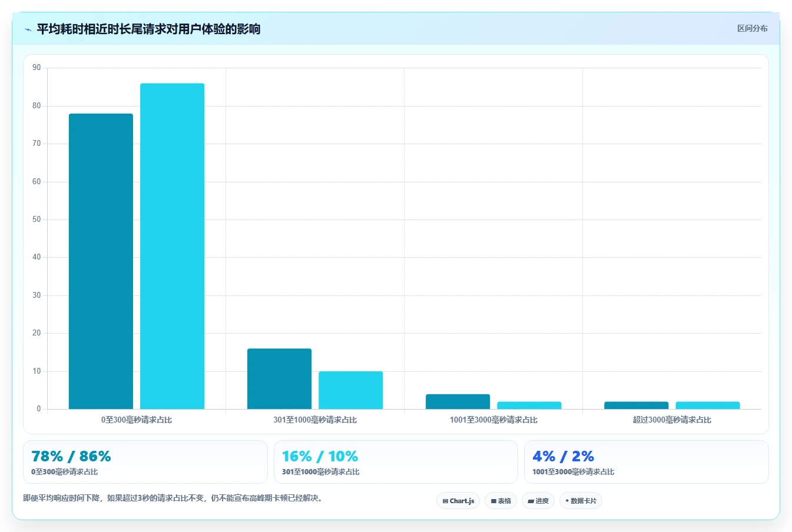The height and width of the screenshot is (532, 792).
Task: Click the axis label 1001至3000毫秒请求占比
Action: pos(493,420)
